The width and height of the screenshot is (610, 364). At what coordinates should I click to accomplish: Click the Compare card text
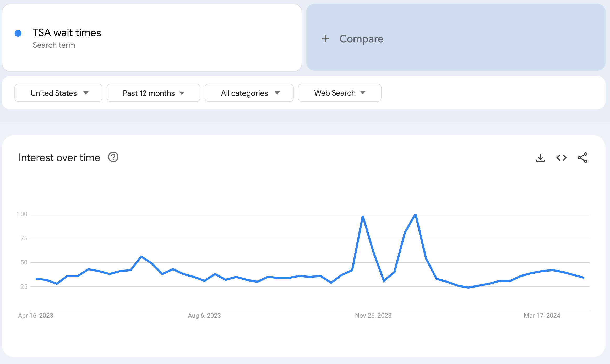pos(361,39)
